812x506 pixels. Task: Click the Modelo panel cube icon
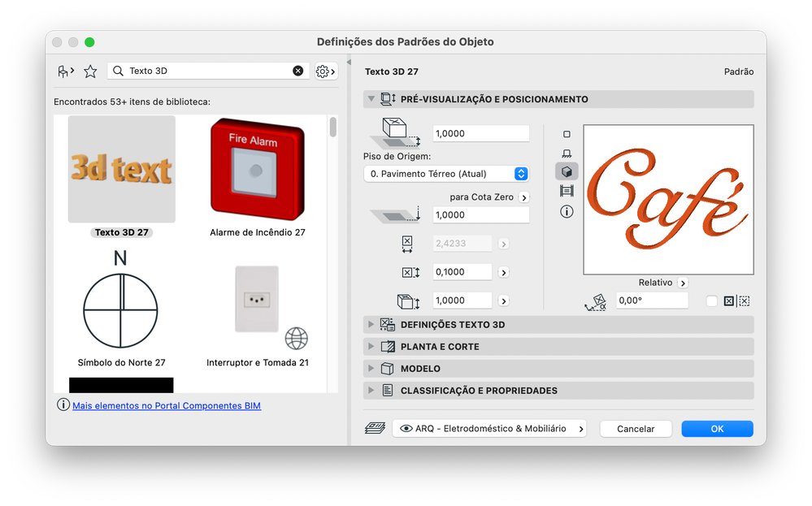388,369
